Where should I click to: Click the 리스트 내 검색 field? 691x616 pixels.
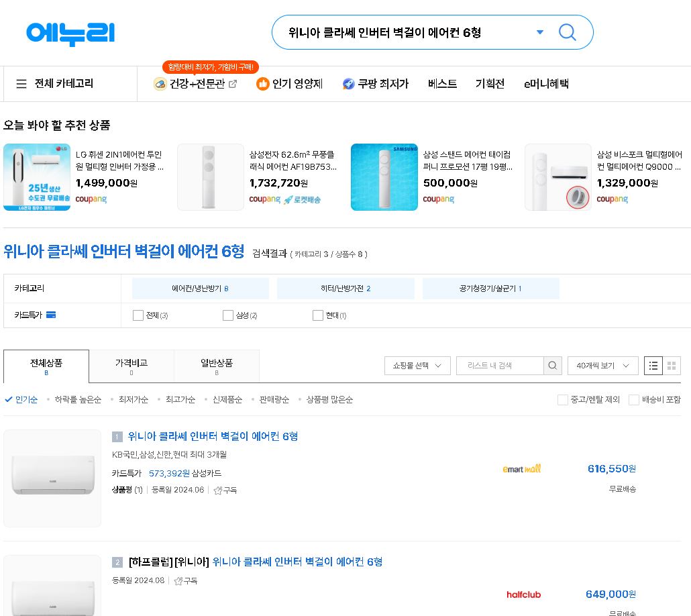(500, 366)
